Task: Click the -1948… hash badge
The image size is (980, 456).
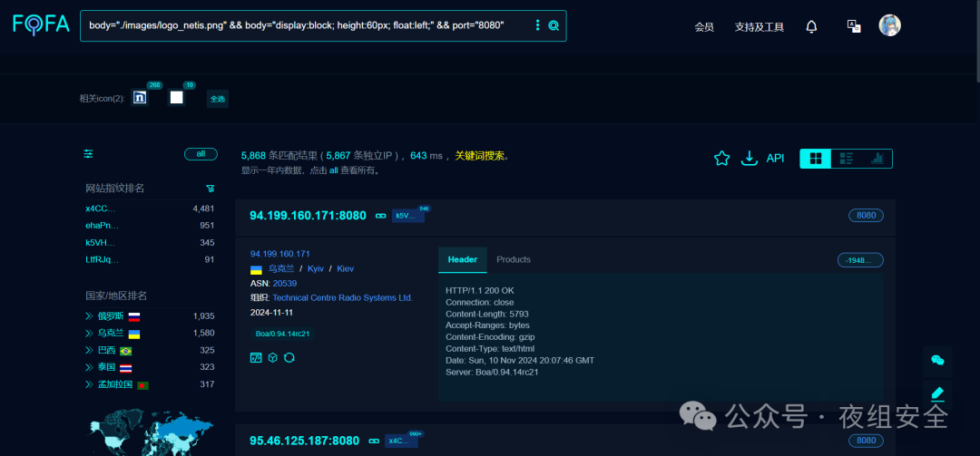Action: coord(860,260)
